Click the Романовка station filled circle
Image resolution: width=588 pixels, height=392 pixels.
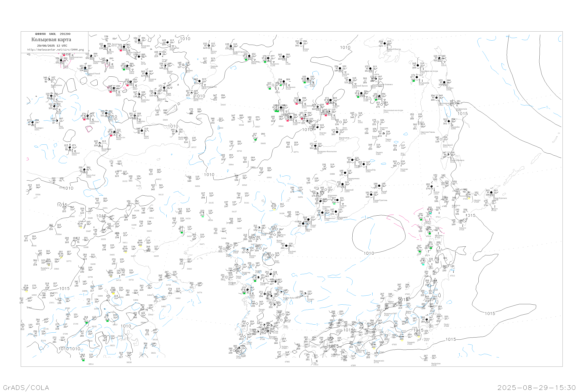tap(139, 40)
